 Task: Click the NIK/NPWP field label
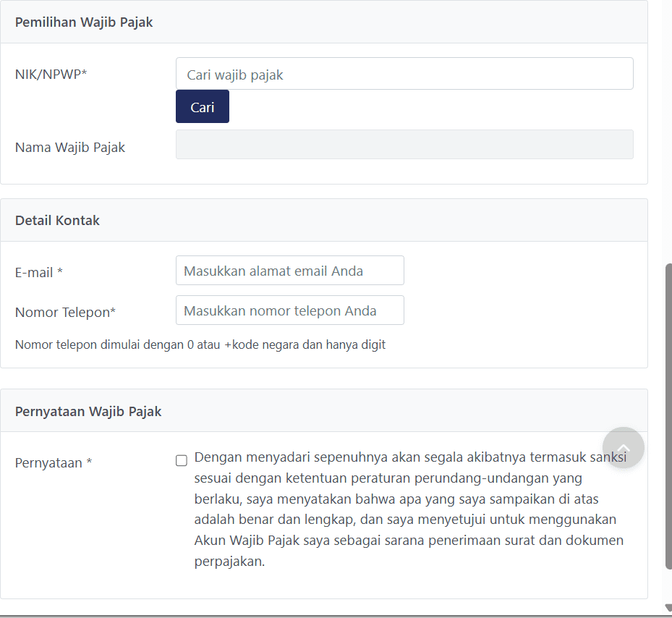[x=51, y=74]
